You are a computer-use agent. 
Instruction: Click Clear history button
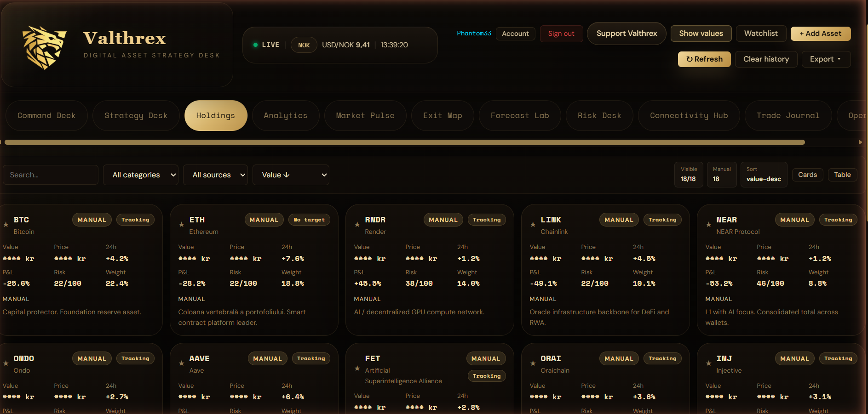pyautogui.click(x=766, y=59)
